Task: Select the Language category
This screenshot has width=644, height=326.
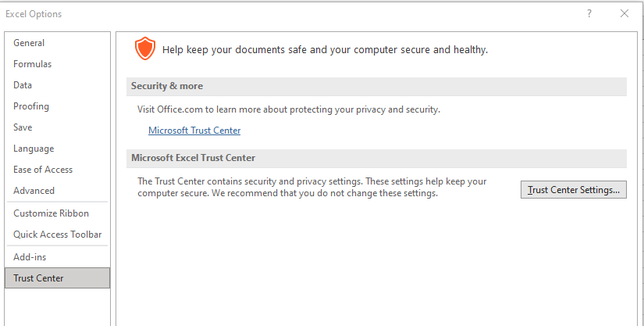Action: point(34,149)
